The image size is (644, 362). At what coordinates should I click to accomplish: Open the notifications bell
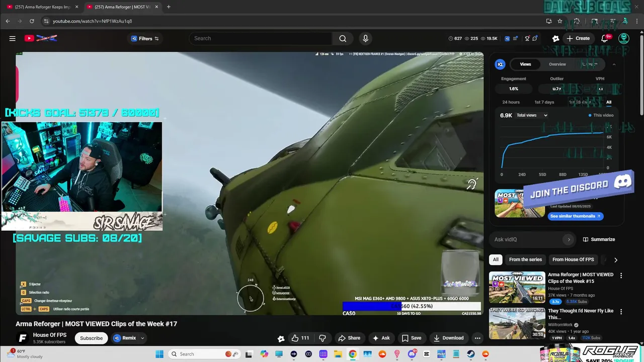click(x=605, y=38)
